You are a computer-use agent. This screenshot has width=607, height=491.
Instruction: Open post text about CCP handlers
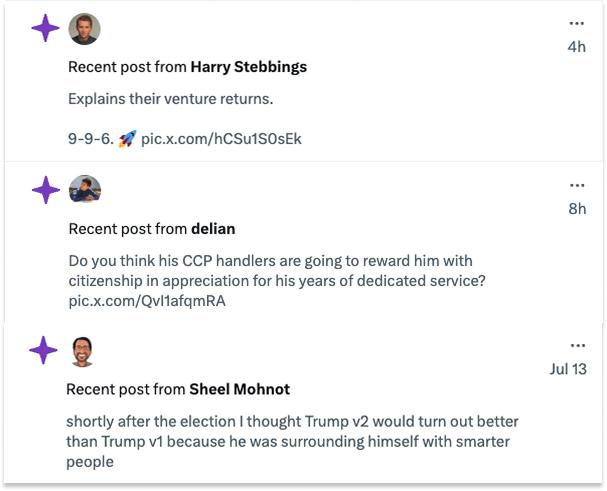coord(277,271)
